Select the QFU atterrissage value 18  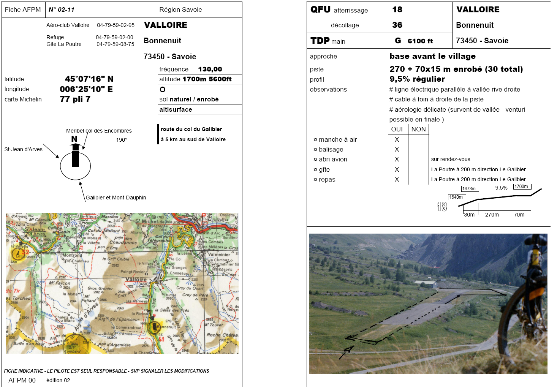click(x=397, y=9)
